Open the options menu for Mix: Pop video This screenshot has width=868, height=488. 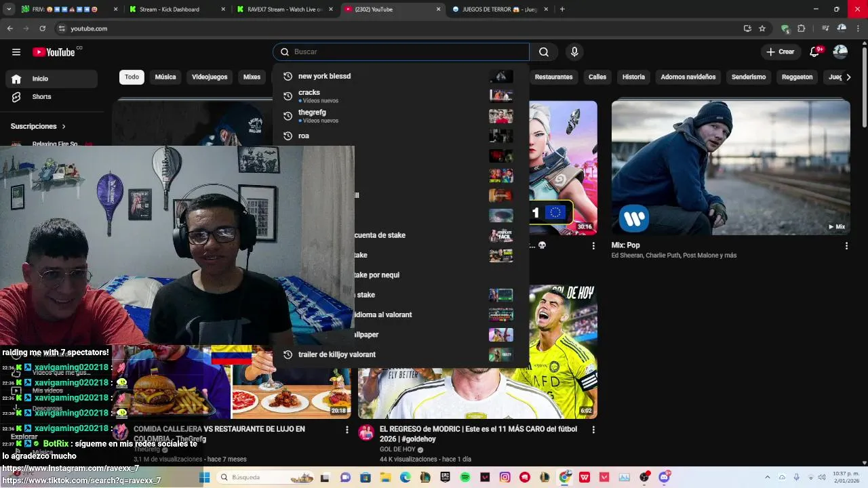click(846, 246)
